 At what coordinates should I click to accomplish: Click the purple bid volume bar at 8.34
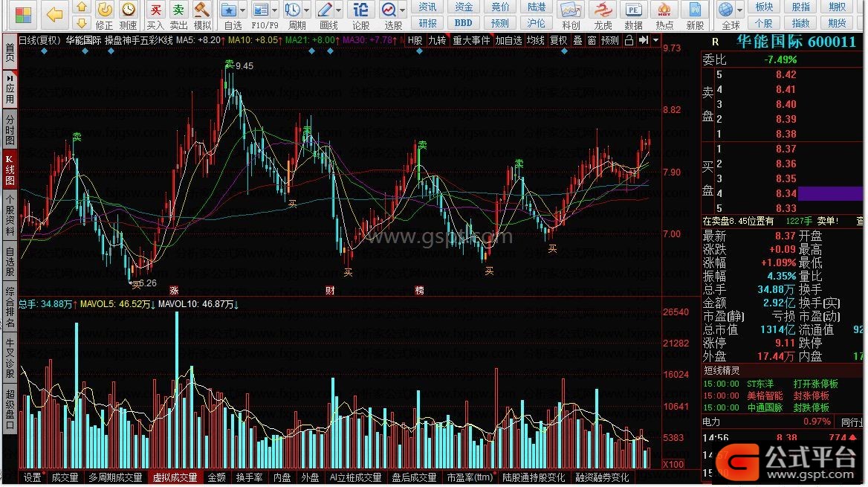pos(830,193)
